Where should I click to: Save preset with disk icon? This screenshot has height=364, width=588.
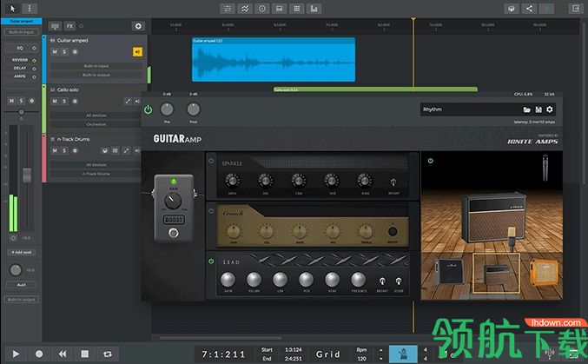[x=538, y=109]
